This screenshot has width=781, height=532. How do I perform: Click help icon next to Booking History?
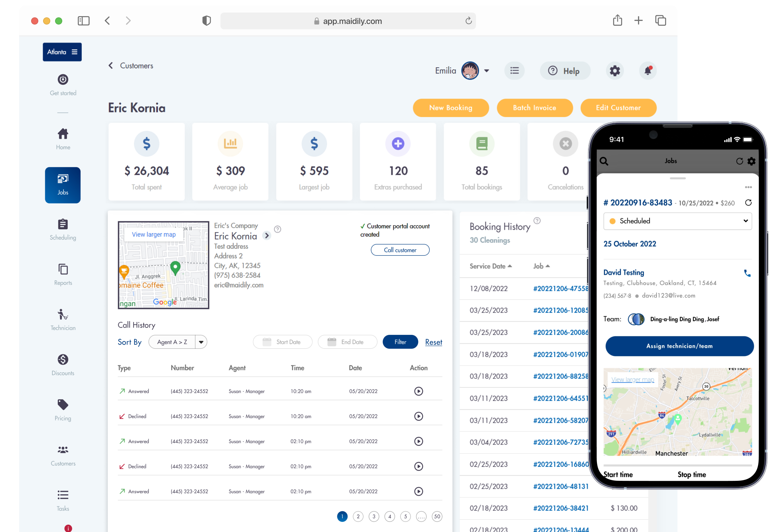537,221
